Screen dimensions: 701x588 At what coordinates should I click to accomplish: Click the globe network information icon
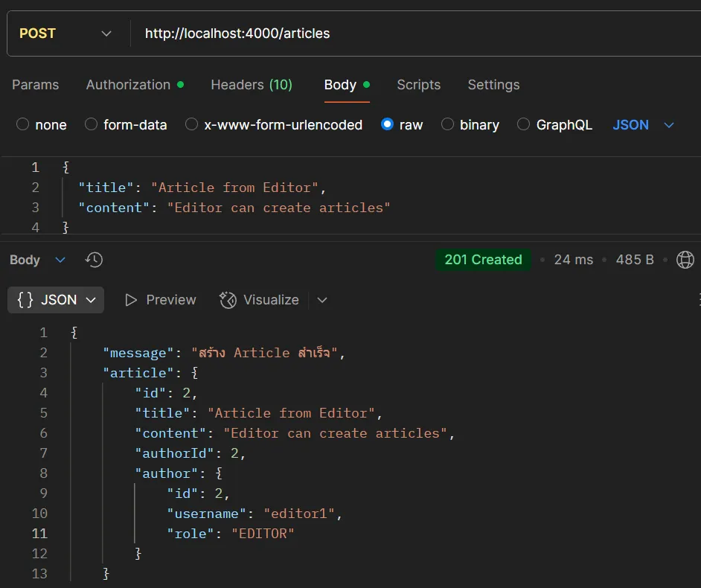coord(685,260)
